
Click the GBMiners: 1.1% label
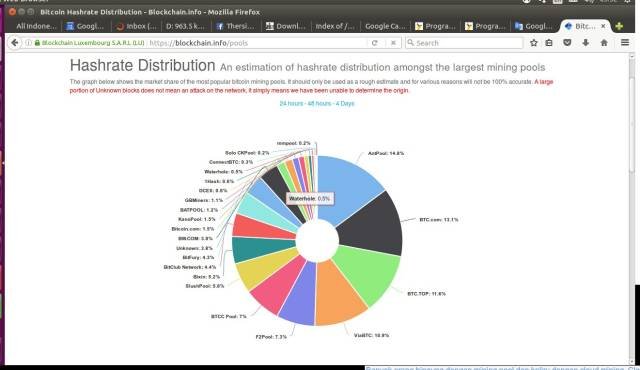204,200
